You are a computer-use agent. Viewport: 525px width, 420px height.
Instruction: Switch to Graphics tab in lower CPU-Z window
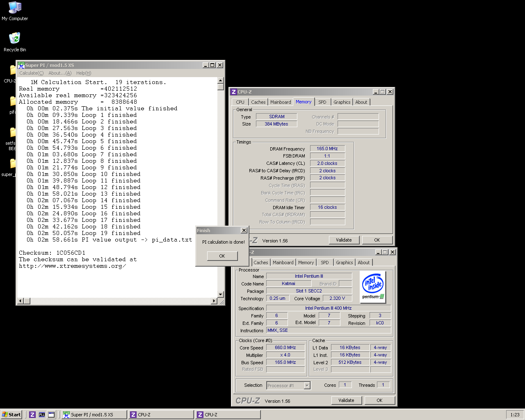click(345, 262)
